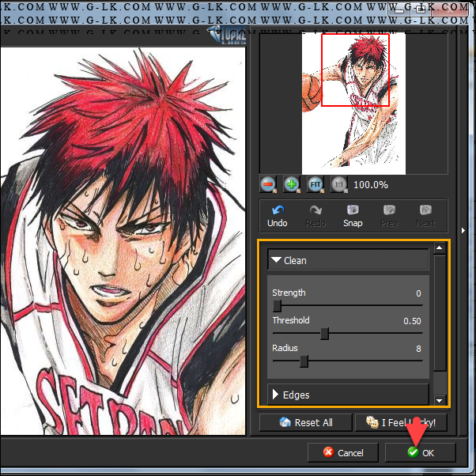Screen dimensions: 476x476
Task: Take a Snap snapshot
Action: pos(353,217)
